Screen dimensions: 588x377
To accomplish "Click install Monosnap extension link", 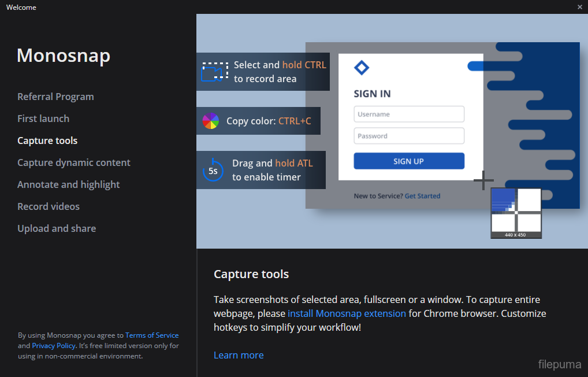I will 347,313.
